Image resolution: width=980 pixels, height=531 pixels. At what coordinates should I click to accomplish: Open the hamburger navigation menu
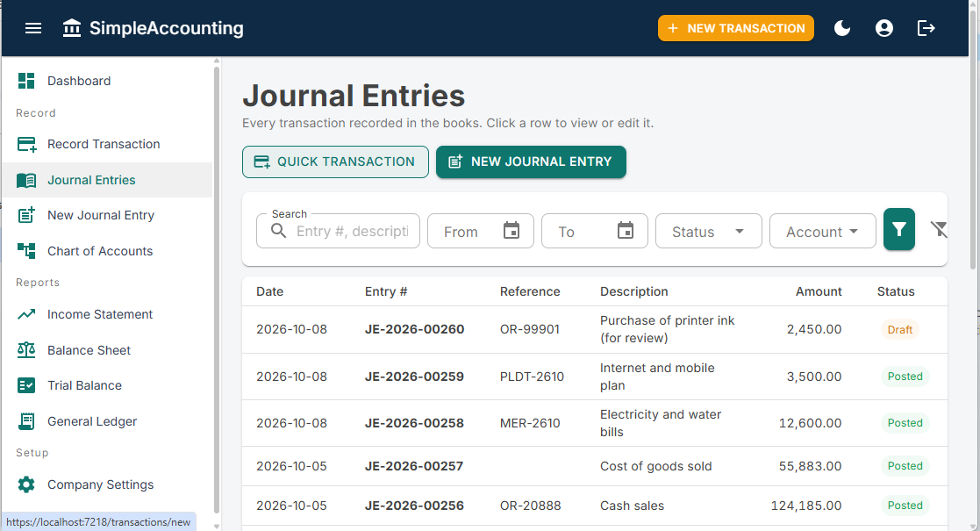[x=33, y=28]
